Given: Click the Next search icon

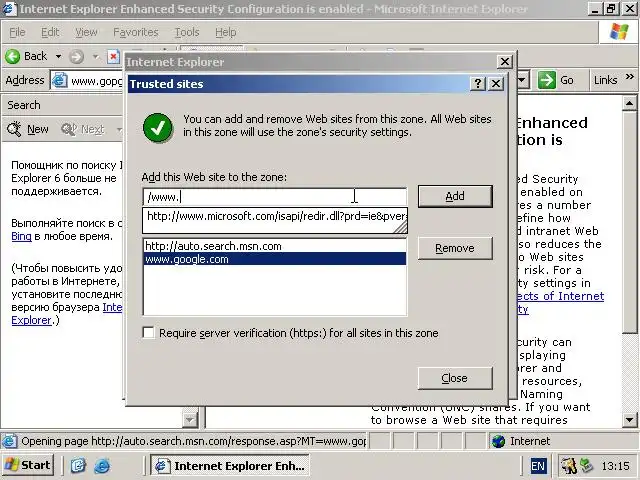Looking at the screenshot, I should click(68, 129).
